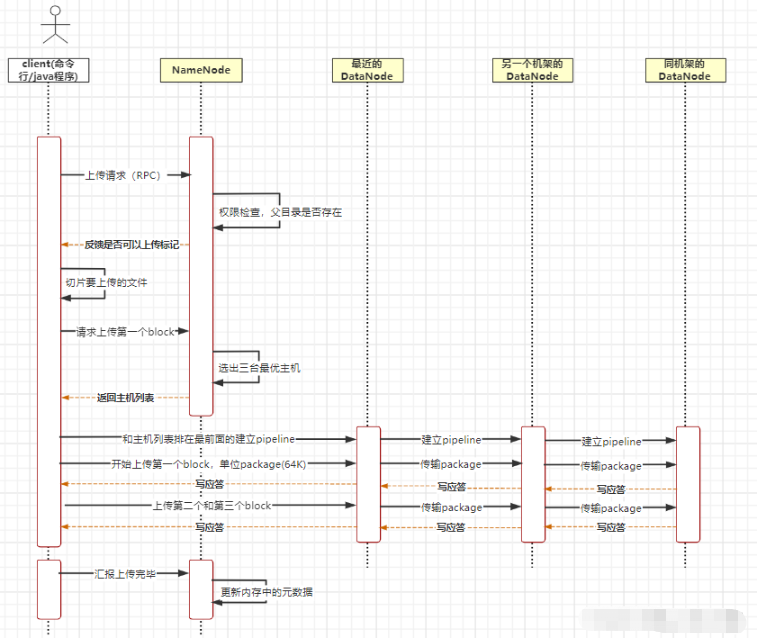Click the 更新内存中的元数据 self-call label
The height and width of the screenshot is (643, 775).
coord(266,592)
